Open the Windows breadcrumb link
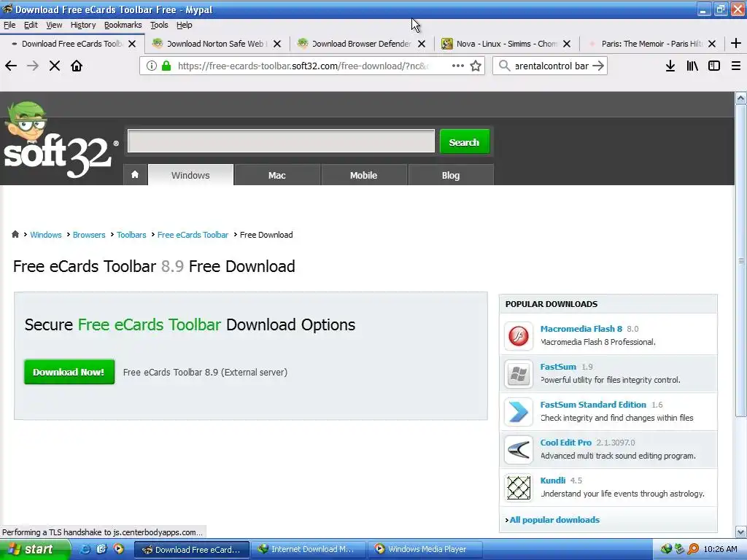This screenshot has width=747, height=560. [x=46, y=235]
